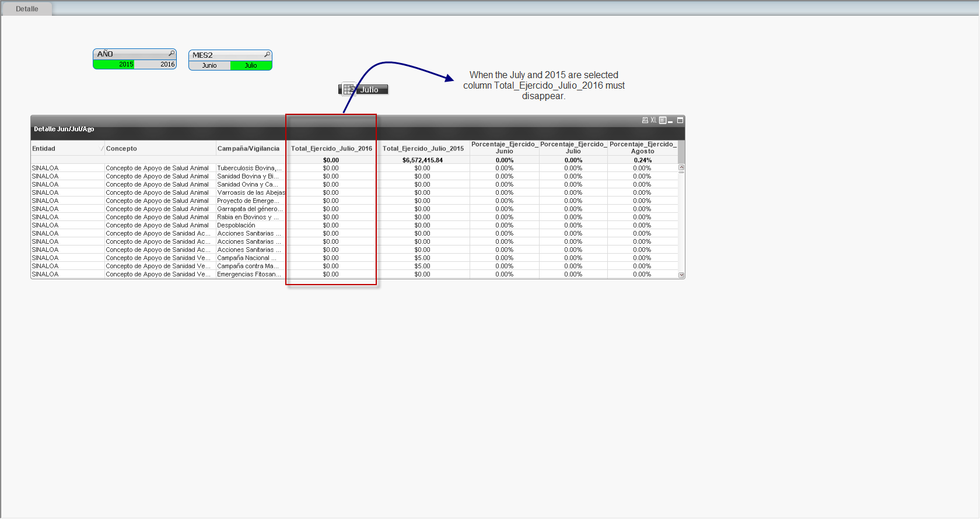Click $5.00 value in Campaña Nacional row
The image size is (980, 519).
pyautogui.click(x=422, y=258)
